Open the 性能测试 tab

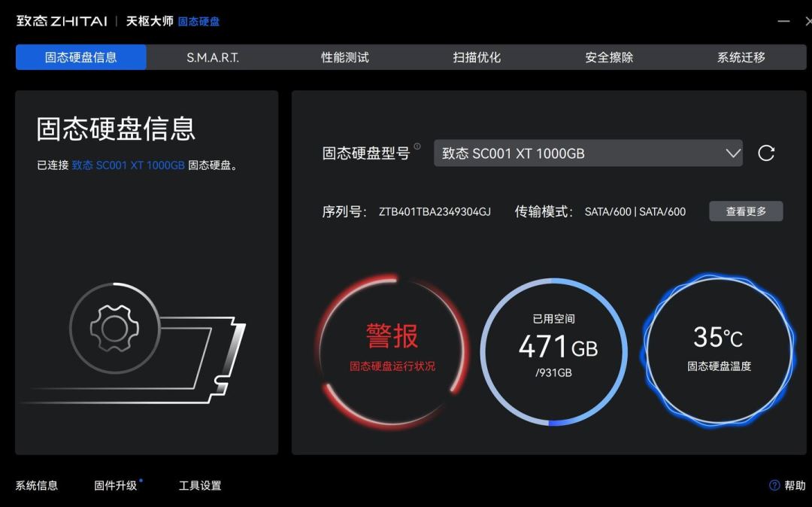coord(345,57)
